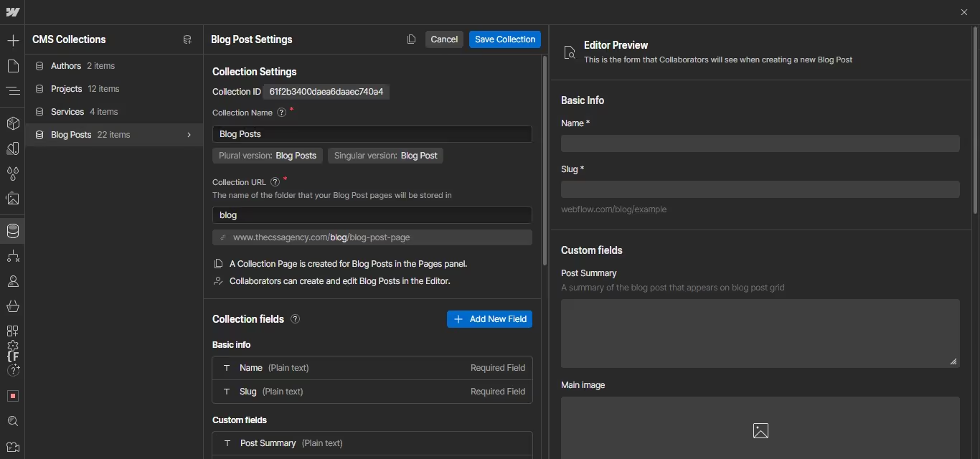Open the Post Summary field row
980x459 pixels.
coord(372,443)
